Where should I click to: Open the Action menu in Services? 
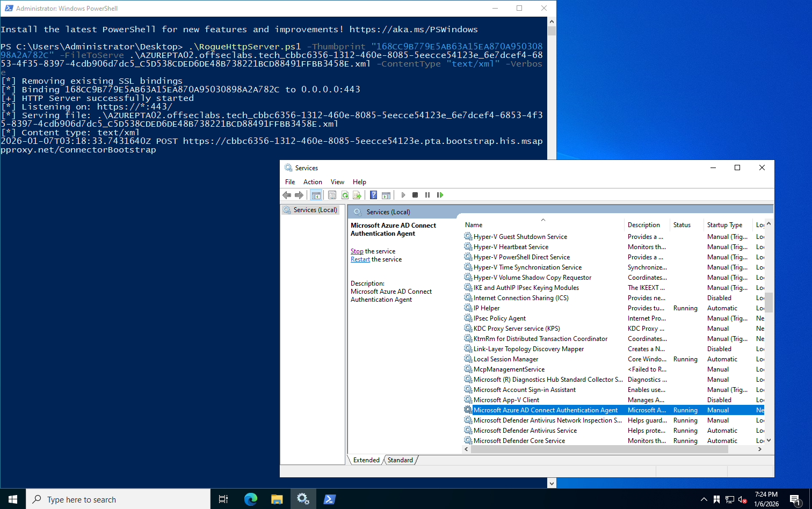coord(313,182)
